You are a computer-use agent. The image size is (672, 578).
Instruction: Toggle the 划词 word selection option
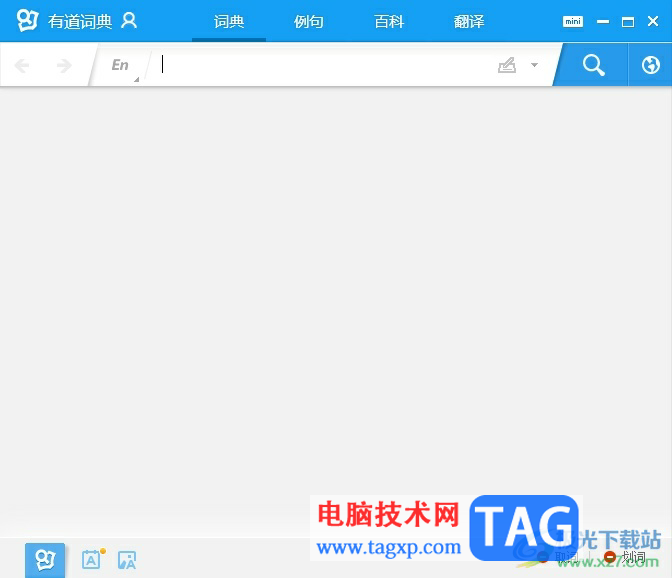(624, 557)
